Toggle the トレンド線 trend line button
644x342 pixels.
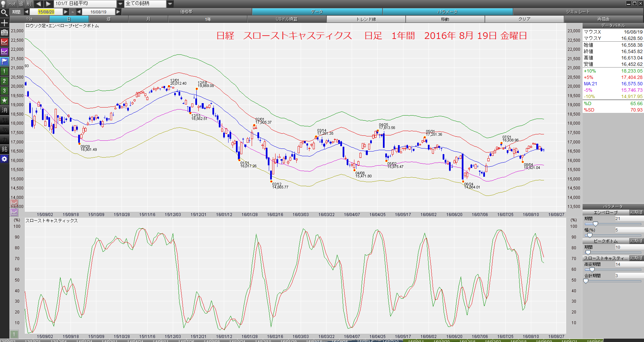pyautogui.click(x=366, y=19)
